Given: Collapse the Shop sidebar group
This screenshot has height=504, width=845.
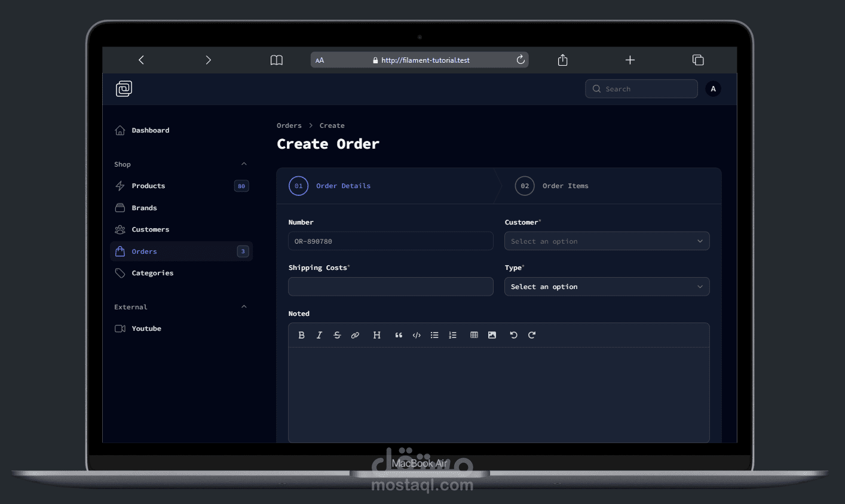Looking at the screenshot, I should click(x=244, y=164).
